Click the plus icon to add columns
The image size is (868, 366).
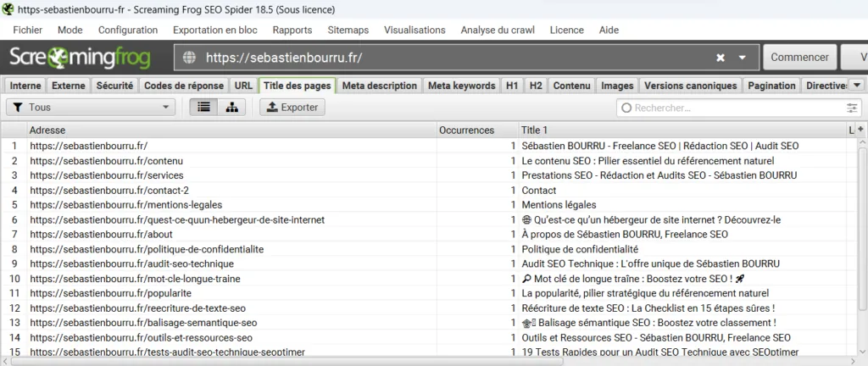point(861,129)
